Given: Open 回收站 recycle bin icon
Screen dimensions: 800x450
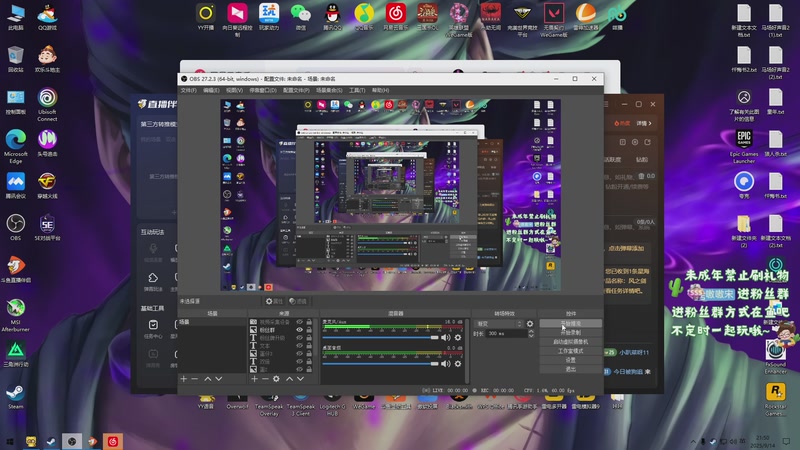Looking at the screenshot, I should [x=16, y=59].
